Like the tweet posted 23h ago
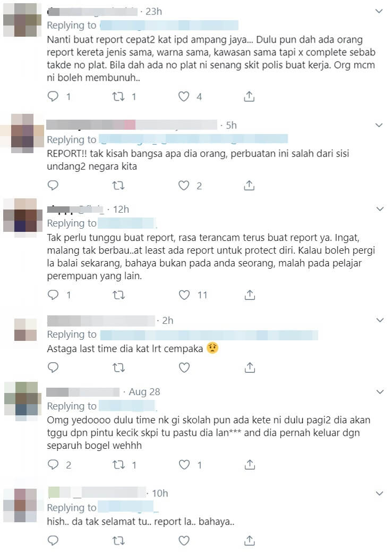Image resolution: width=392 pixels, height=552 pixels. (184, 96)
